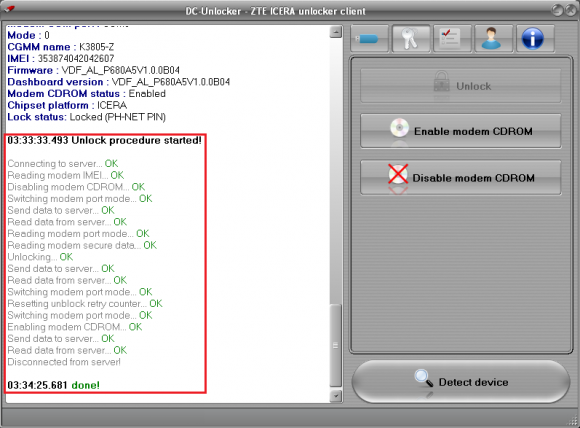Click 'Connecting to server... OK' line
This screenshot has height=428, width=580.
63,164
